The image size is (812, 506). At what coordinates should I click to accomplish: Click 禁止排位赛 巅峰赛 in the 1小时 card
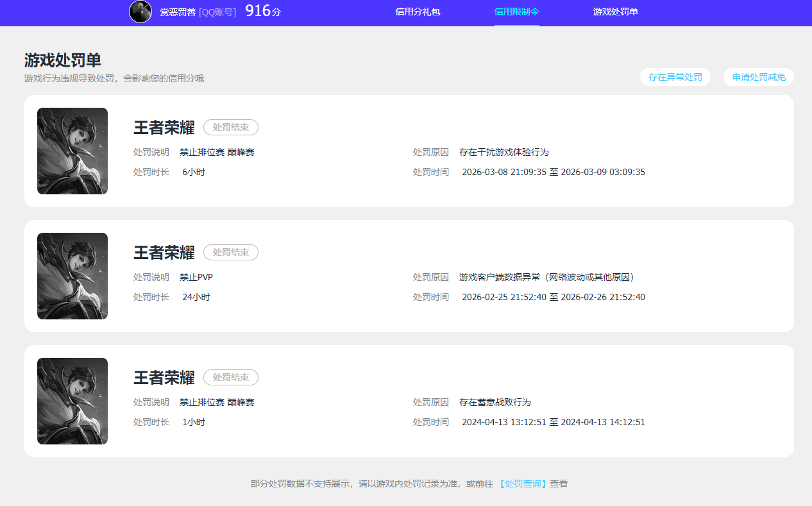point(217,402)
